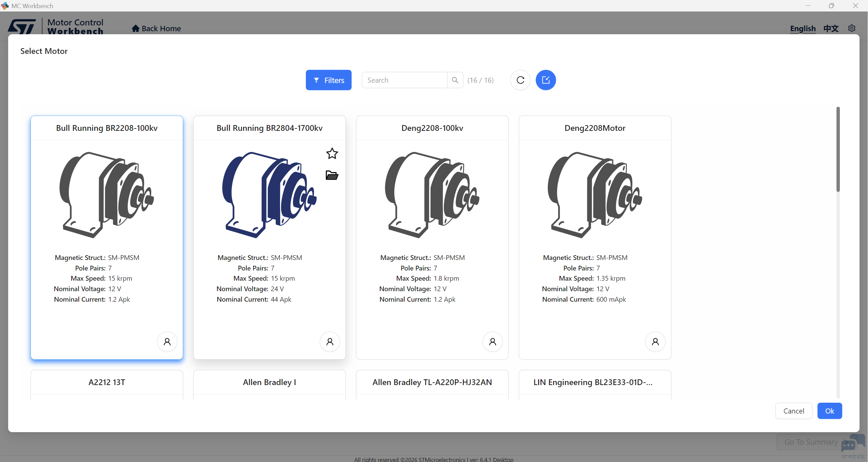
Task: Select the Allen Bradley TL-A220P-HJ32AN motor card
Action: pyautogui.click(x=432, y=384)
